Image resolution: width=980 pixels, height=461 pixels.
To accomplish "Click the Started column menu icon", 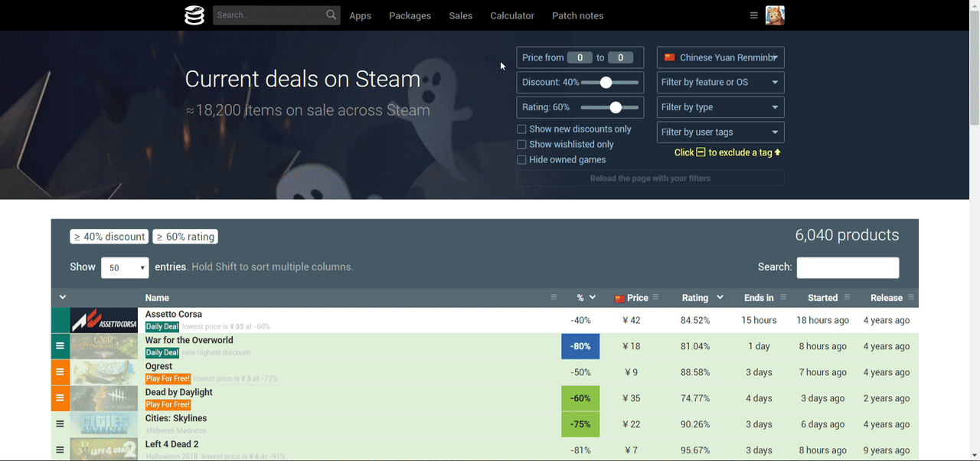I will click(847, 297).
